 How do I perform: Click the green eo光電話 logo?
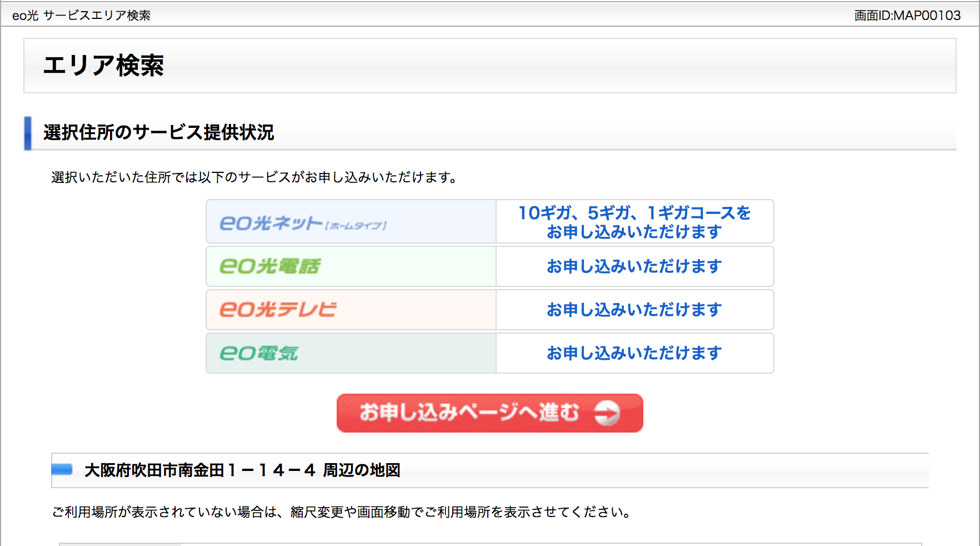click(x=270, y=266)
